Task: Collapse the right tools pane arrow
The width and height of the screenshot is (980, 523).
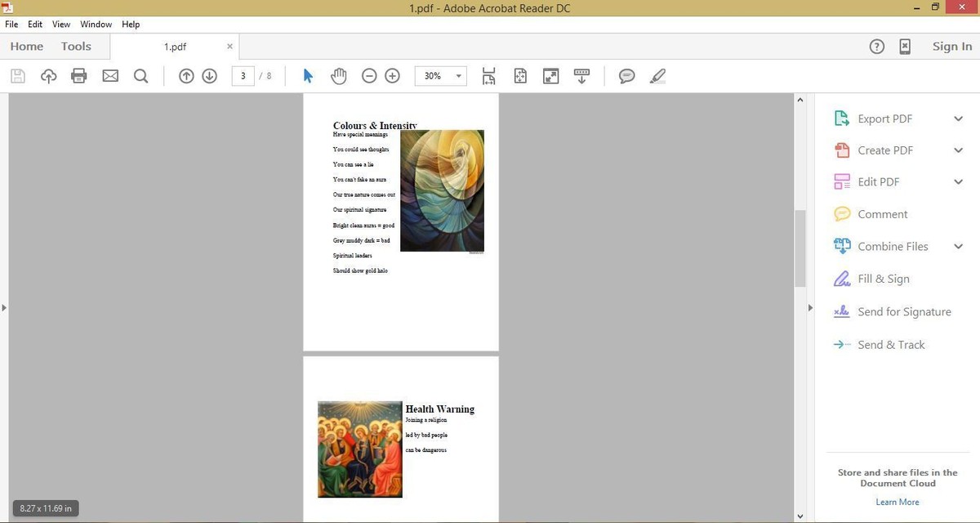Action: 810,308
